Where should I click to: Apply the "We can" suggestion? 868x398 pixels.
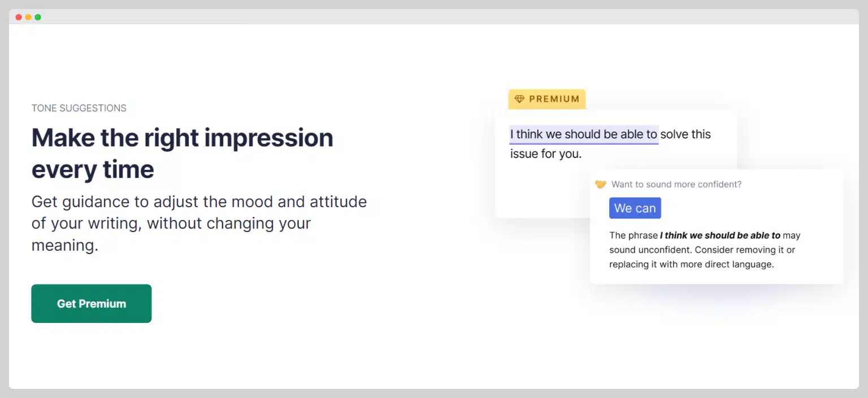(635, 208)
